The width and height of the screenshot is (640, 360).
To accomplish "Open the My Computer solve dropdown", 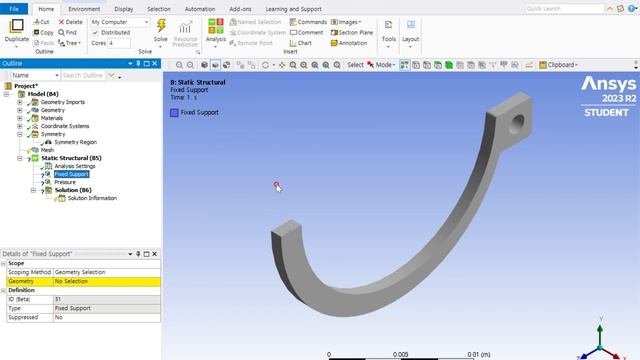I will (120, 22).
